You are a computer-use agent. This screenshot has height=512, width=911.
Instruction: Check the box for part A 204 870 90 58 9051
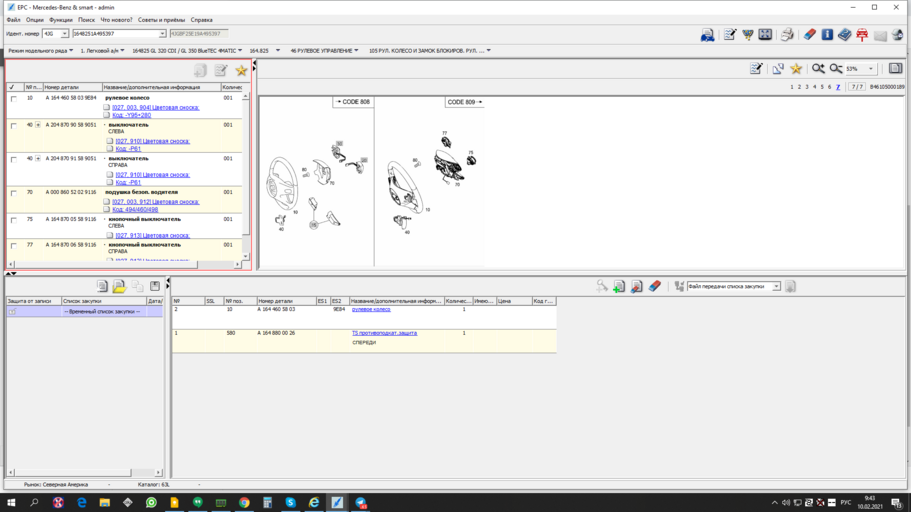[14, 126]
